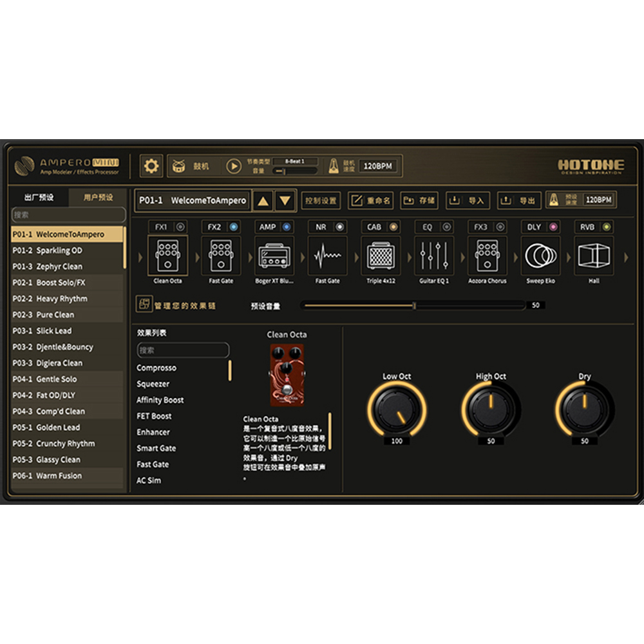Image resolution: width=644 pixels, height=644 pixels.
Task: Go to next preset with down arrow
Action: tap(285, 201)
